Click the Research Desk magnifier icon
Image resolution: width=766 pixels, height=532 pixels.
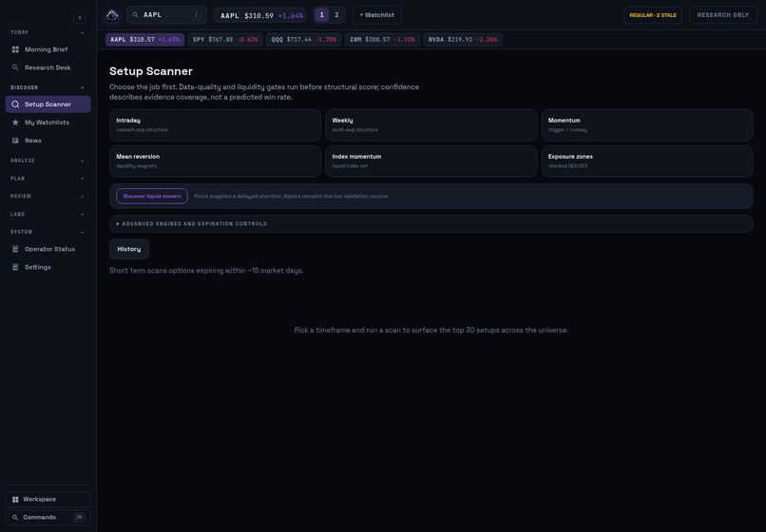[15, 67]
